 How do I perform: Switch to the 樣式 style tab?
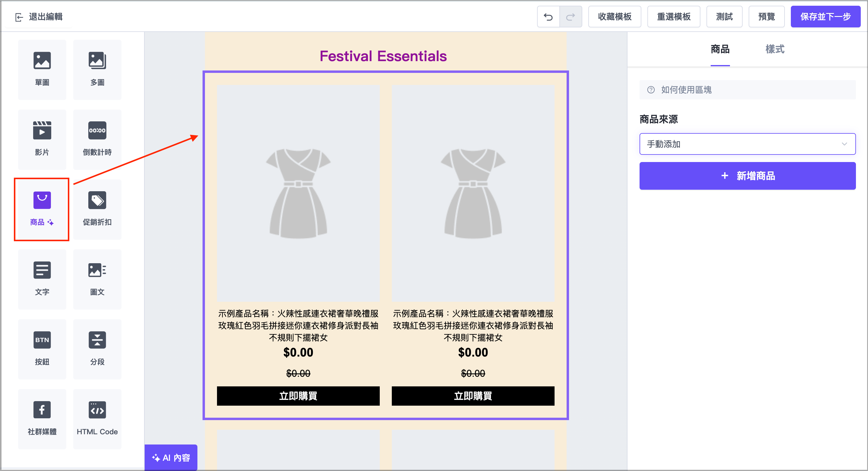(x=775, y=49)
